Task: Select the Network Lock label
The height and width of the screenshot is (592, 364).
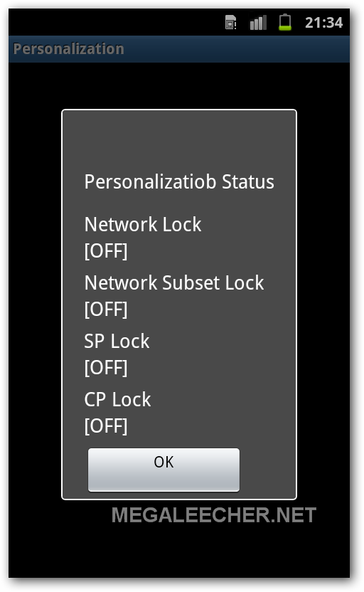Action: [x=143, y=224]
